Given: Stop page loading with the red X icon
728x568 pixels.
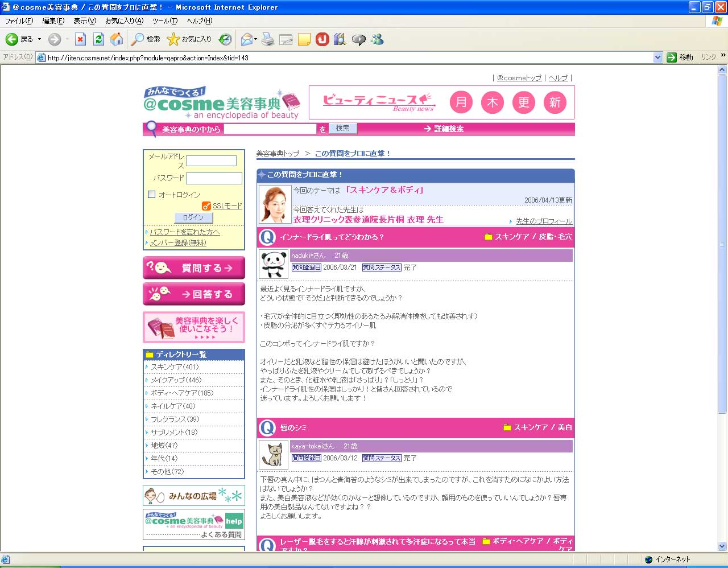Looking at the screenshot, I should (81, 39).
